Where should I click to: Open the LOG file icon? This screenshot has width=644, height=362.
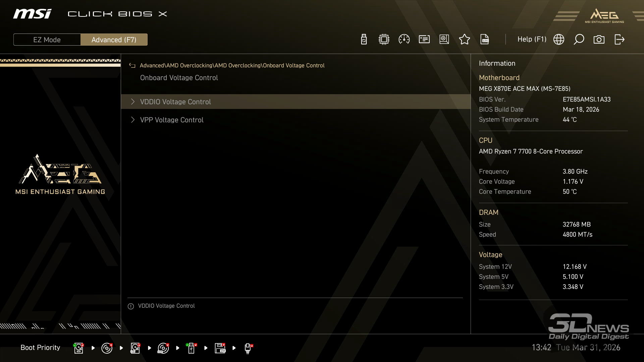pos(484,40)
